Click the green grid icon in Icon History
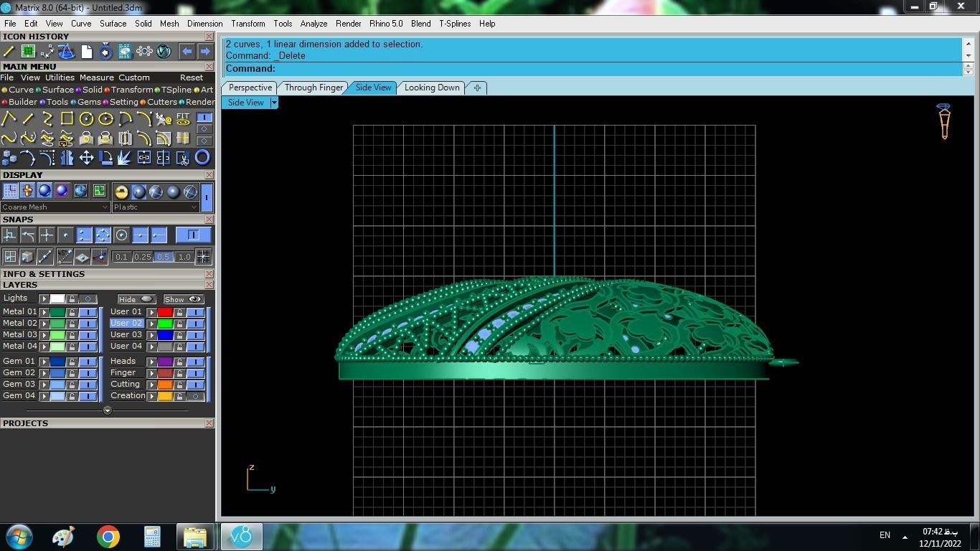This screenshot has width=980, height=551. (28, 51)
